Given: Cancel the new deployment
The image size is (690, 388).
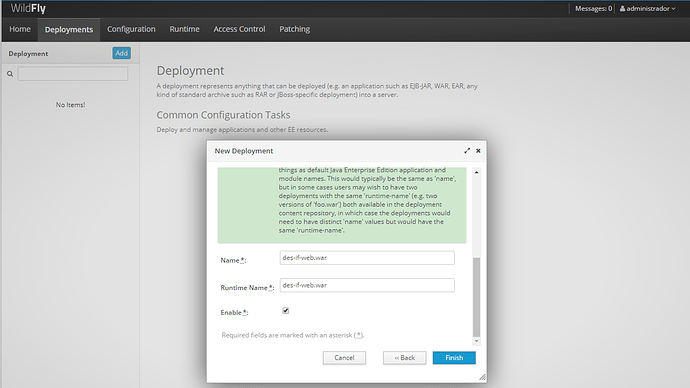Looking at the screenshot, I should tap(344, 358).
